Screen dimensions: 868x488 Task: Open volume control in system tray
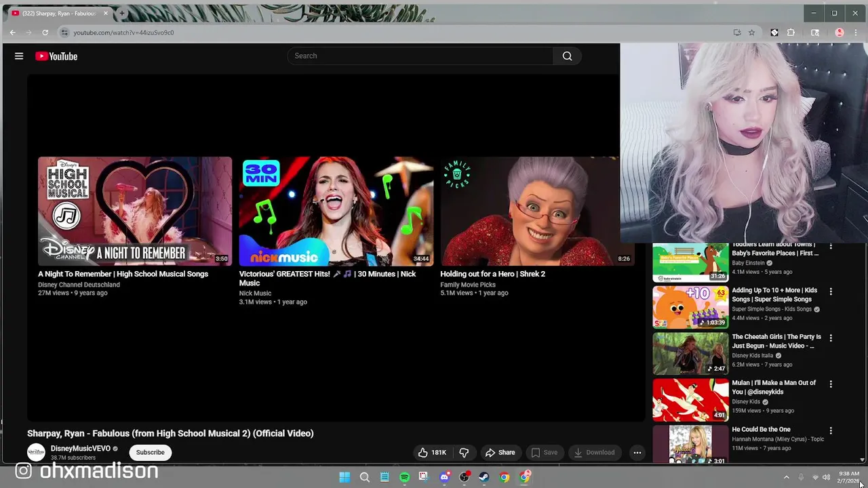tap(826, 477)
